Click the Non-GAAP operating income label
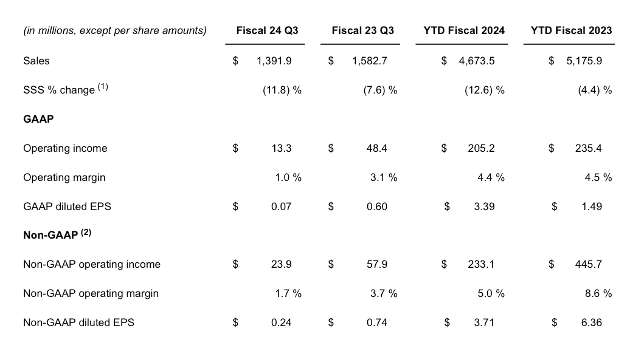The width and height of the screenshot is (644, 351). tap(92, 264)
